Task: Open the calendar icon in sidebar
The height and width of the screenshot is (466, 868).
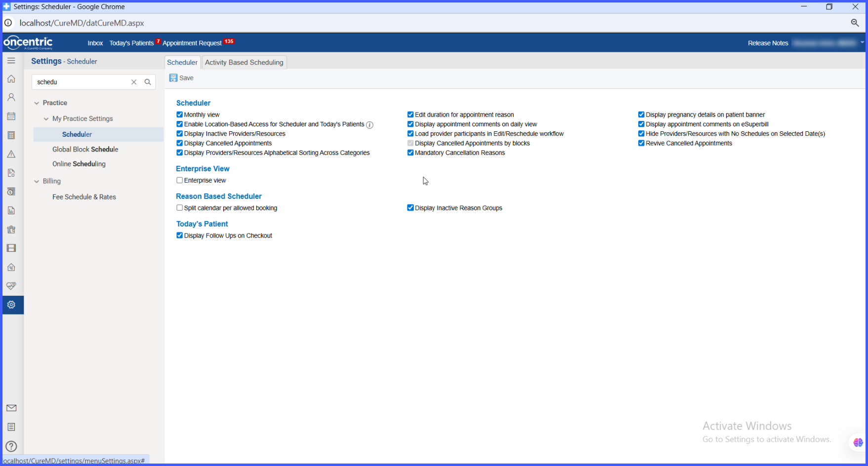Action: [x=11, y=116]
